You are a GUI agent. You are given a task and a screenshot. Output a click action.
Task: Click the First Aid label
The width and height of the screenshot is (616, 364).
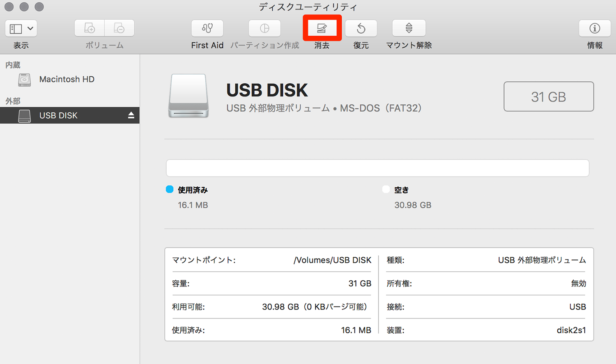(x=207, y=45)
